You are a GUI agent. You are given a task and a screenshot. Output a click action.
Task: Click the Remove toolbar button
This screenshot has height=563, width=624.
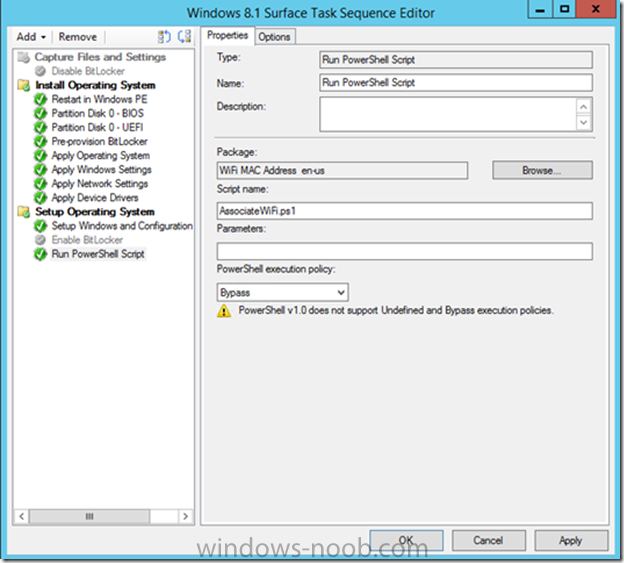click(78, 37)
